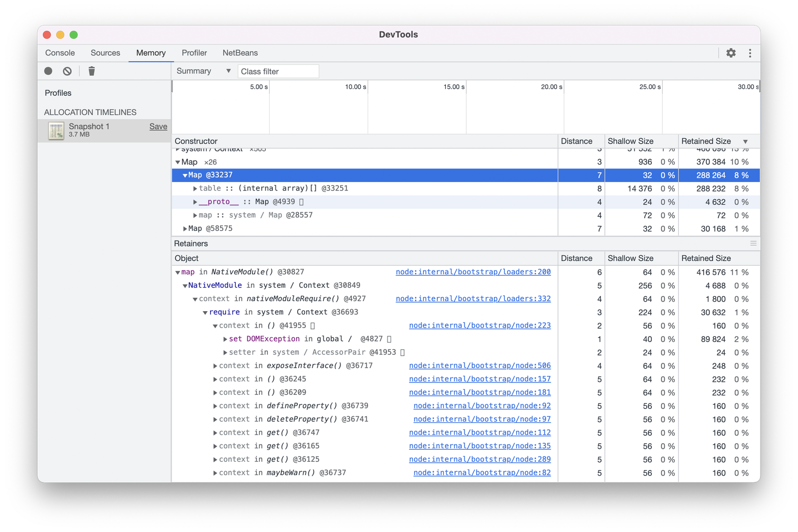Select the Memory tab

pyautogui.click(x=151, y=53)
